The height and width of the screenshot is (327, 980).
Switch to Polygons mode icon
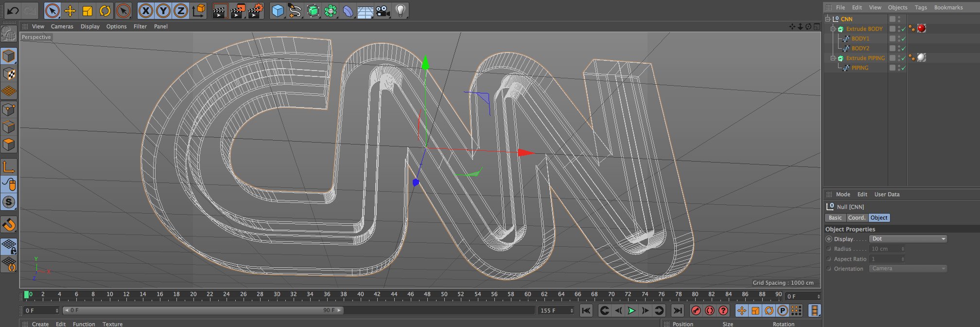[9, 145]
